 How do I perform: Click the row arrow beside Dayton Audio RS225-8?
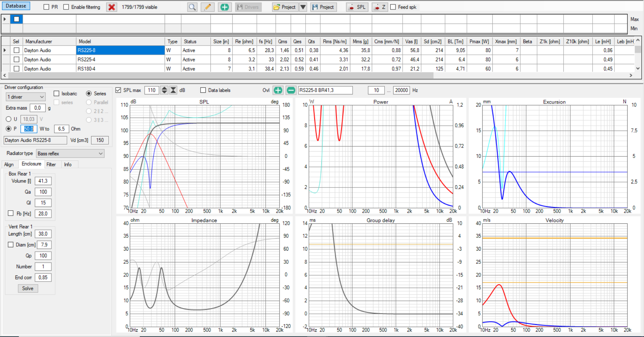tap(5, 50)
